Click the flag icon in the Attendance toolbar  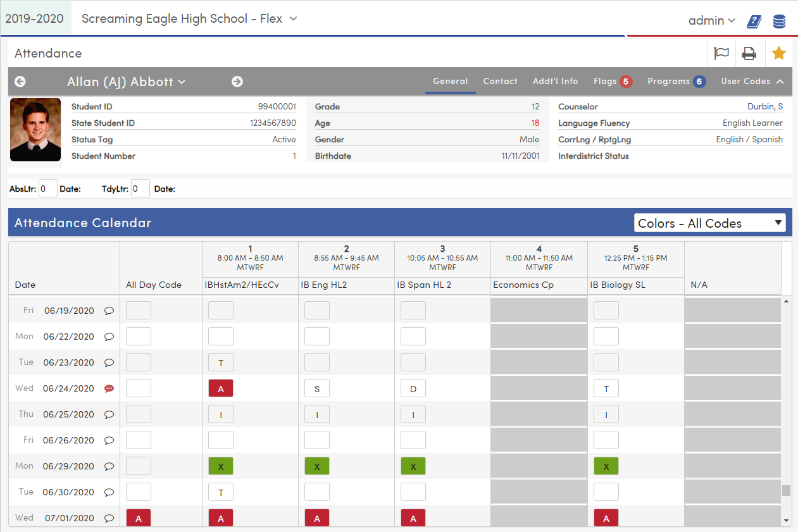point(721,53)
